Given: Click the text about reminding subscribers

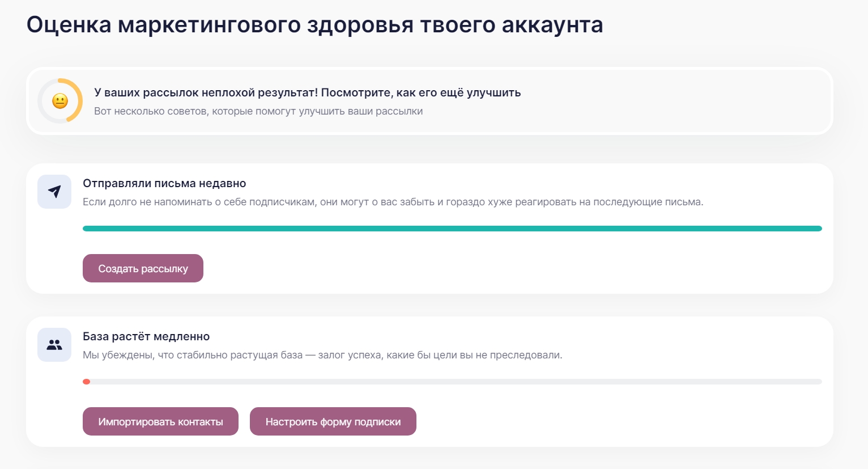Looking at the screenshot, I should [x=393, y=202].
